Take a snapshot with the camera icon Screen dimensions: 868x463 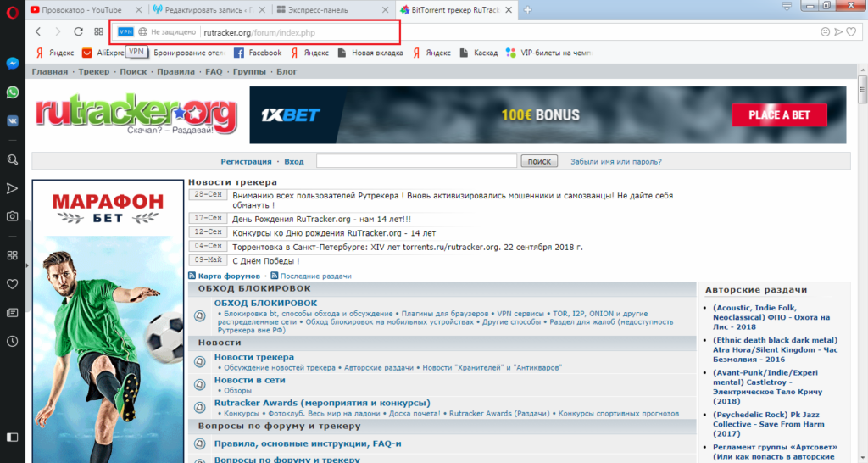(13, 216)
